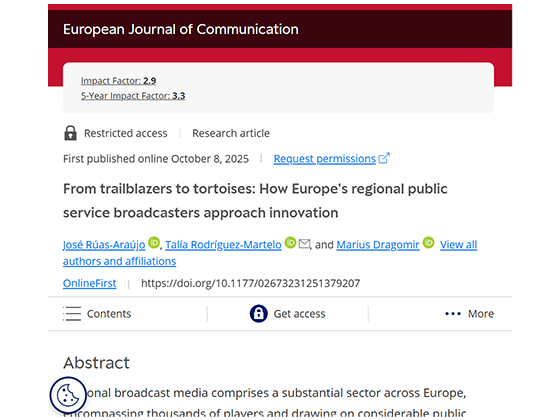Open author José Rúas-Araújo
The width and height of the screenshot is (560, 420).
pos(104,245)
